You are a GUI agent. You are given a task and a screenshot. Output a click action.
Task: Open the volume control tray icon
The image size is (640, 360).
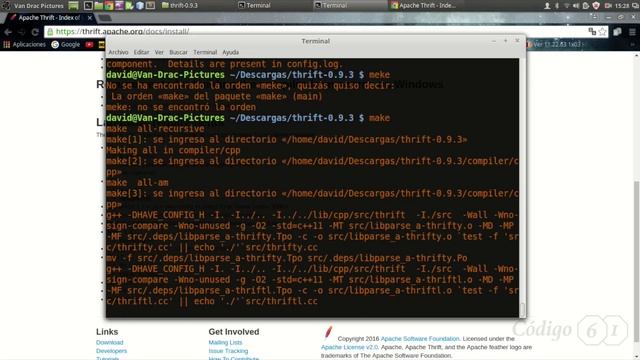click(x=576, y=5)
